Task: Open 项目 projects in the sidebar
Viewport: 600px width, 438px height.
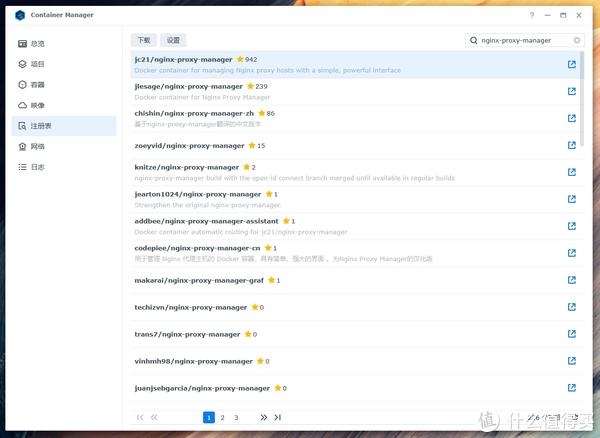Action: (x=64, y=64)
